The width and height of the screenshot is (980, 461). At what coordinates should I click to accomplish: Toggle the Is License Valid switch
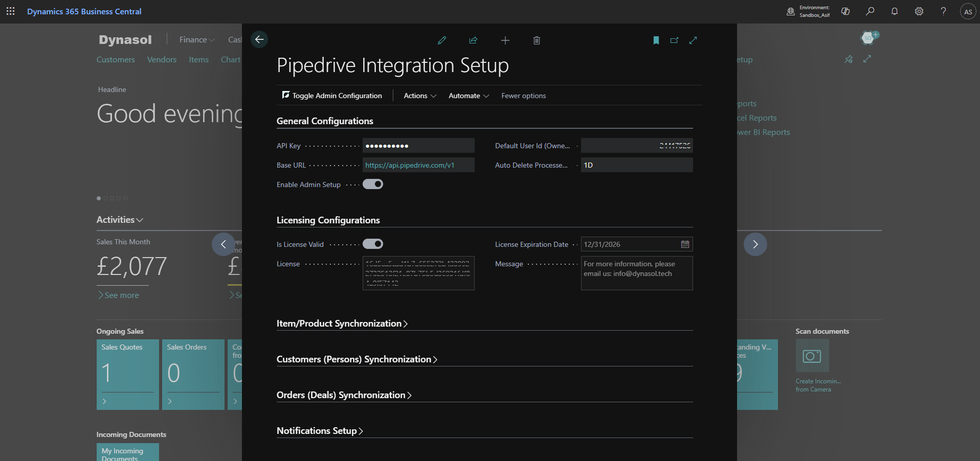pos(373,244)
